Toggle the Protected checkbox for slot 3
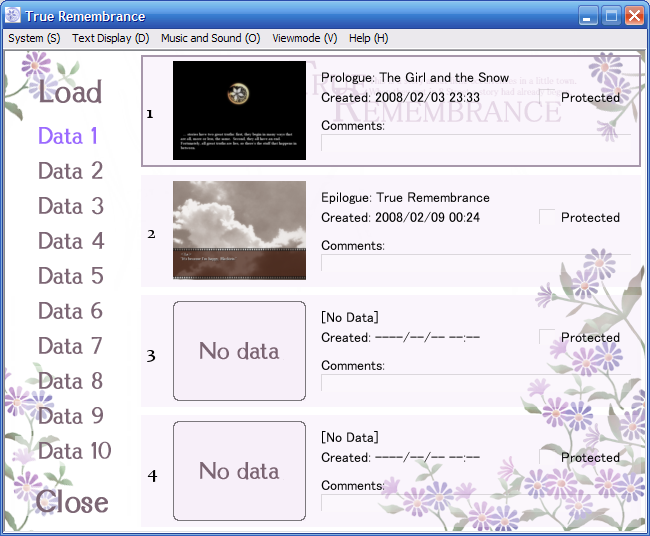This screenshot has height=536, width=650. click(x=547, y=337)
